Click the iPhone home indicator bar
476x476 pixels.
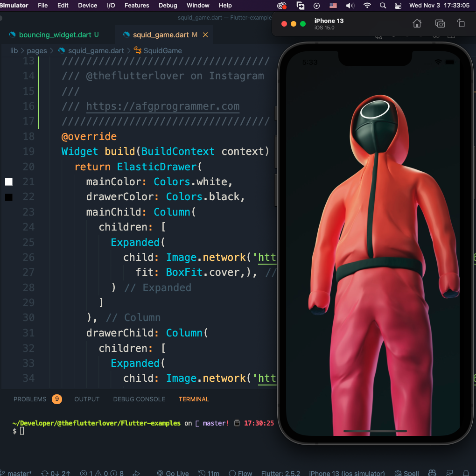point(375,431)
